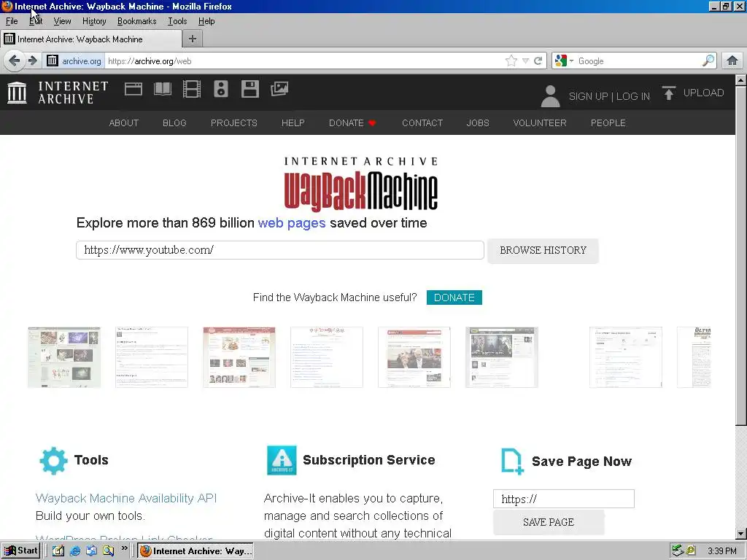The width and height of the screenshot is (747, 560).
Task: Click the Outlook Express quick launch icon
Action: 91,551
